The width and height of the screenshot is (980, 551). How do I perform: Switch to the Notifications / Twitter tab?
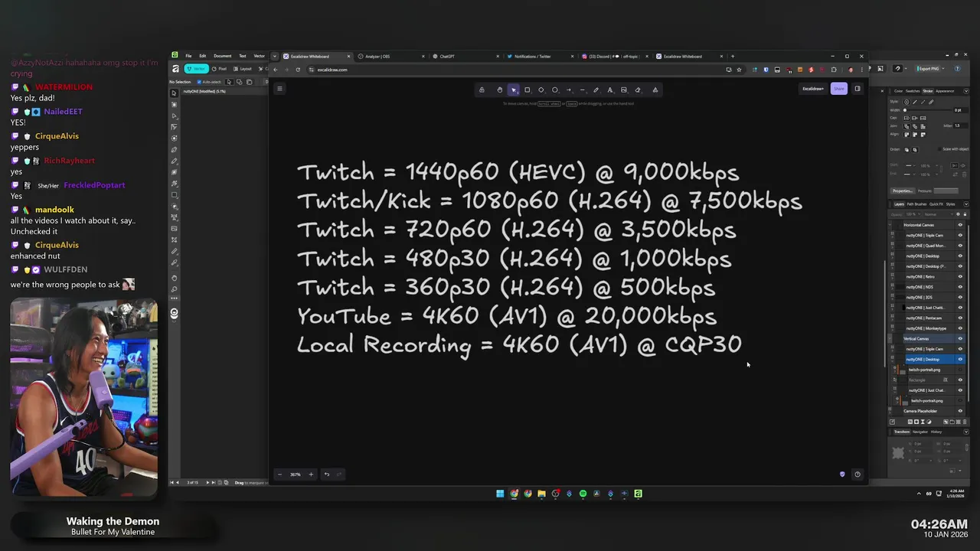(539, 56)
